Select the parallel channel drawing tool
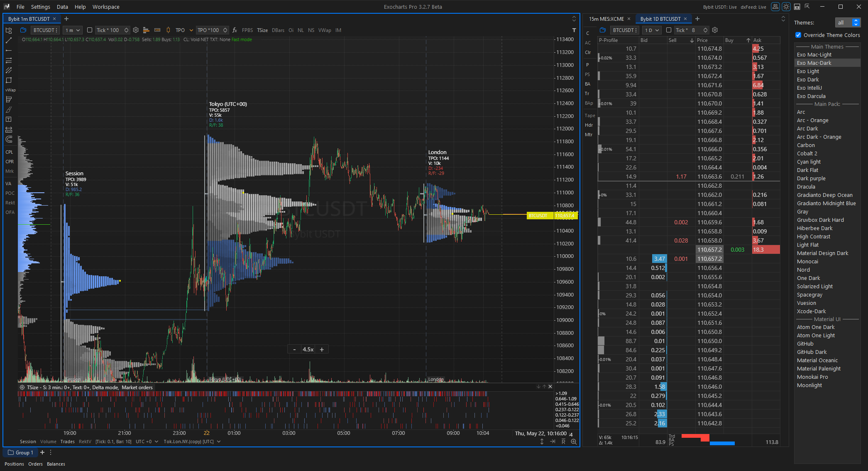 point(9,70)
